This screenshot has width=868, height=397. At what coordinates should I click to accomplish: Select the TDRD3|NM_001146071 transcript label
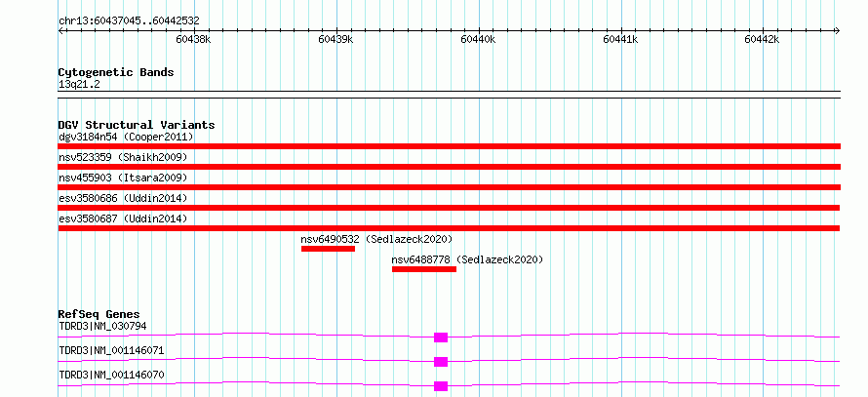[x=111, y=350]
